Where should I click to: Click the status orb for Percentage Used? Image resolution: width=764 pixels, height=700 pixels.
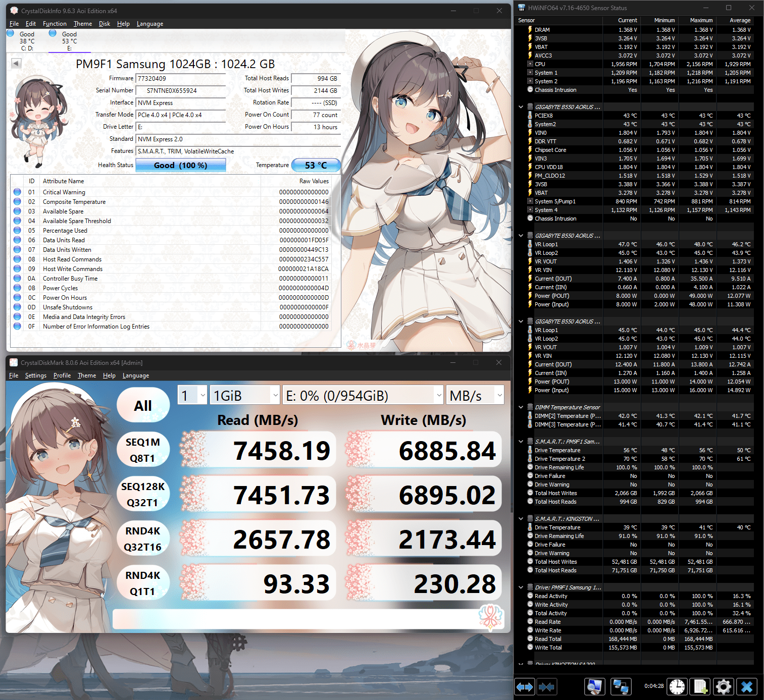tap(17, 230)
